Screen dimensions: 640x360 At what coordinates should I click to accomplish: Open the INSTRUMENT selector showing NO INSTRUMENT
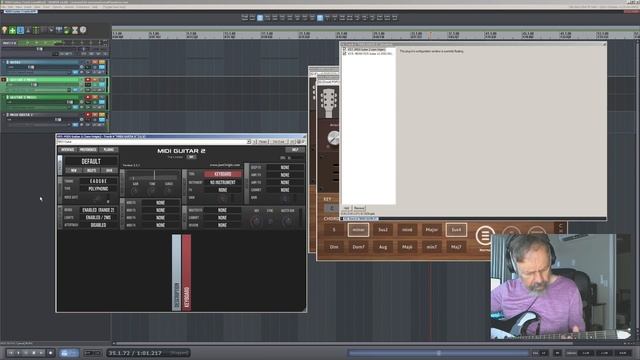[222, 182]
